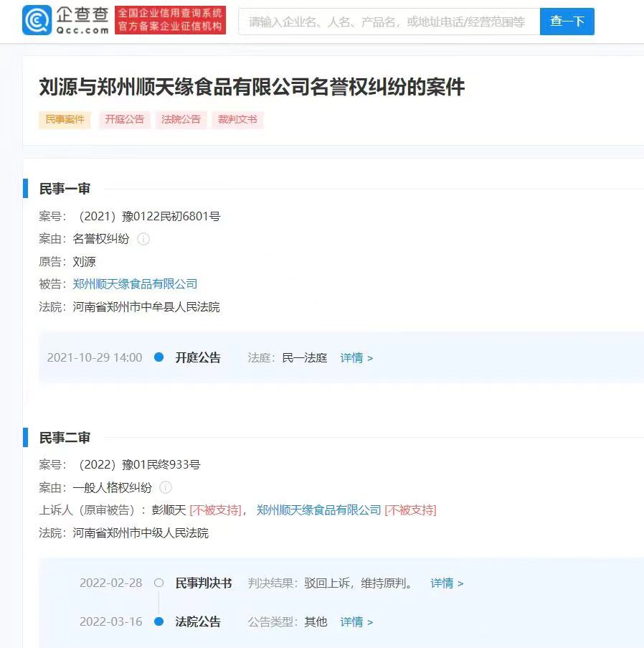Click the 2022-03-16 announcement date
Viewport: 644px width, 648px height.
pyautogui.click(x=110, y=621)
